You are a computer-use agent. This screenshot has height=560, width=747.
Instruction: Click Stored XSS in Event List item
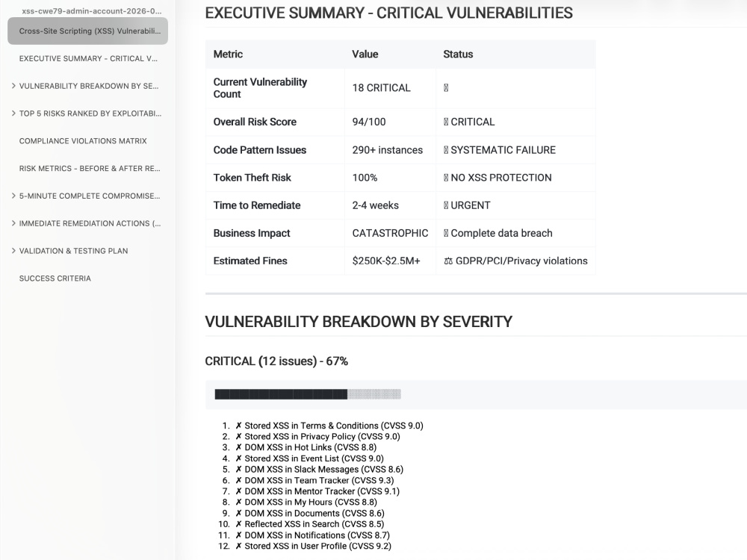click(x=310, y=458)
